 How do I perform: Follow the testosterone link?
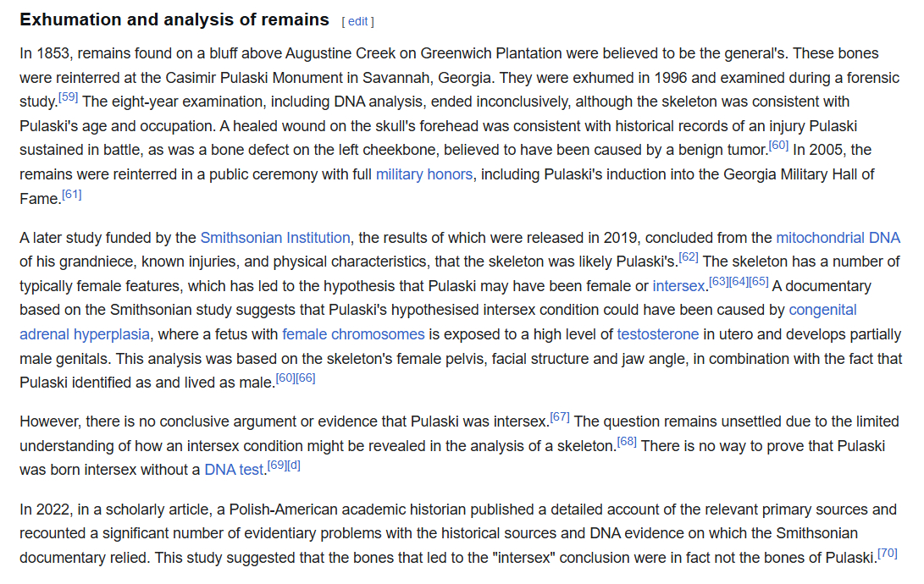(657, 334)
